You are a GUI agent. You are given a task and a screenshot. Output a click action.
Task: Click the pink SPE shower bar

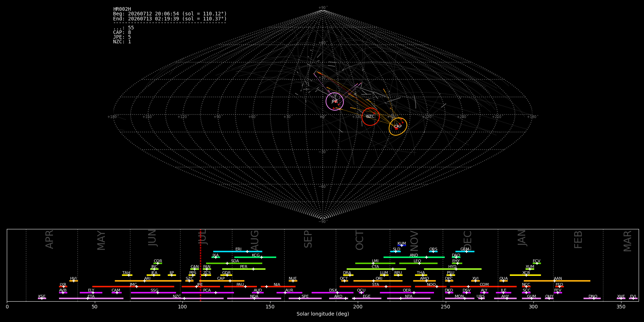click(305, 298)
